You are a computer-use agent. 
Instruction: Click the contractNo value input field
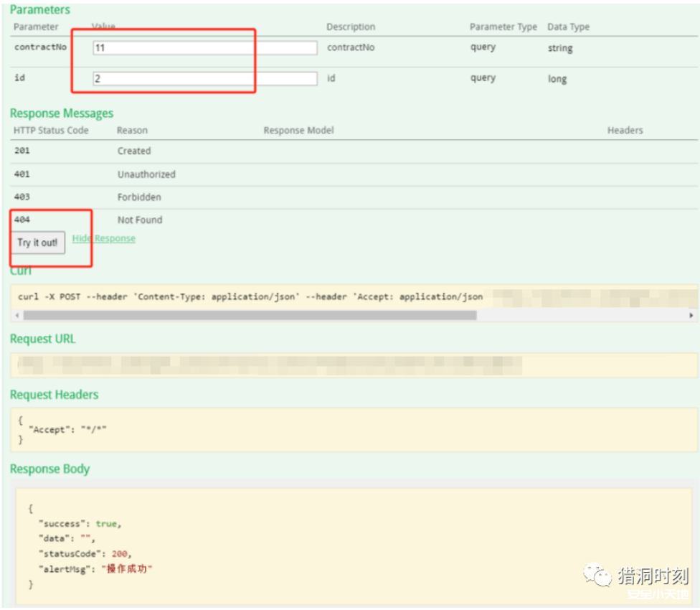(x=204, y=48)
